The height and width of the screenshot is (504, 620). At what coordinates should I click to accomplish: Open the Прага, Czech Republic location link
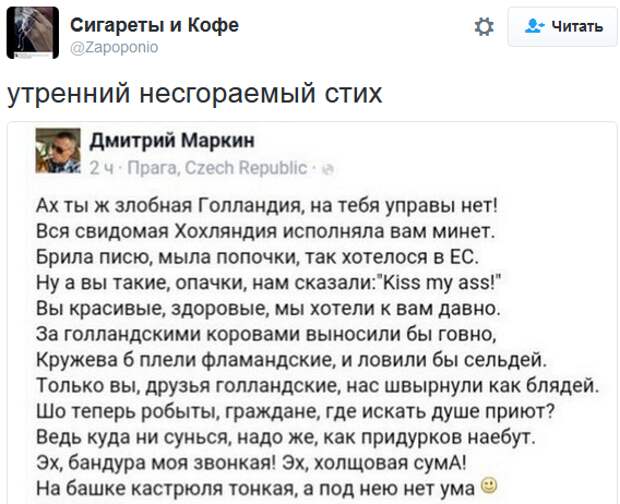(x=218, y=168)
